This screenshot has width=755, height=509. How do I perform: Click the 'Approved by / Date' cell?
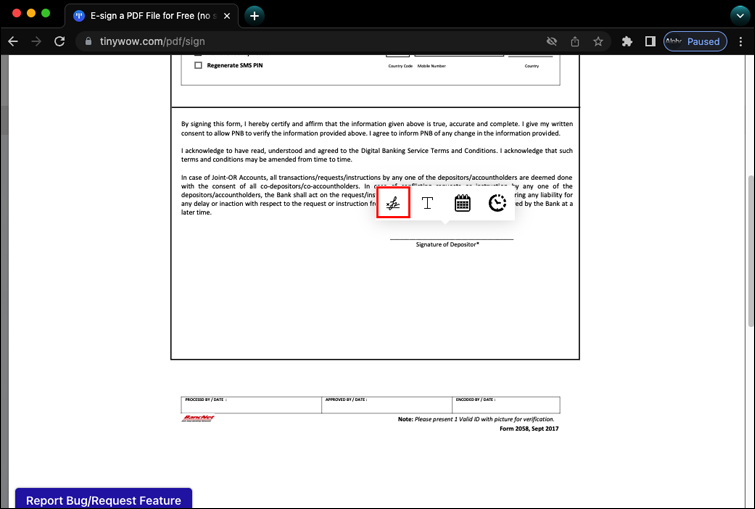tap(387, 405)
